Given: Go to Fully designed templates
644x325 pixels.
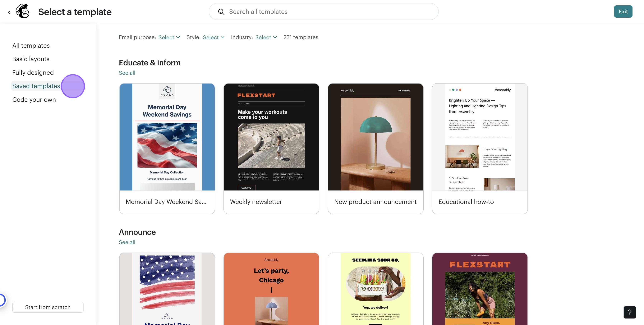Looking at the screenshot, I should click(33, 72).
